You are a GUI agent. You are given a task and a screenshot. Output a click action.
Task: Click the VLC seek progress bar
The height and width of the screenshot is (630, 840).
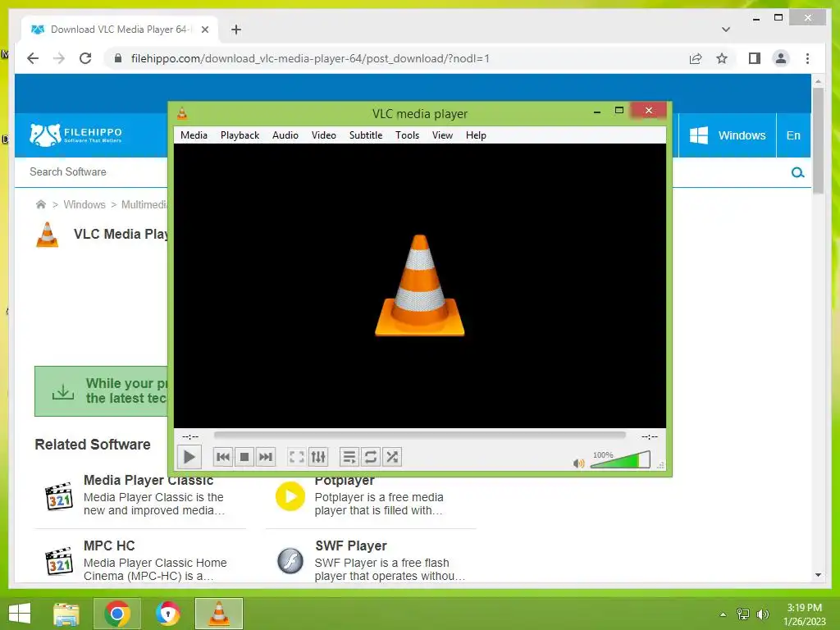[x=419, y=436]
